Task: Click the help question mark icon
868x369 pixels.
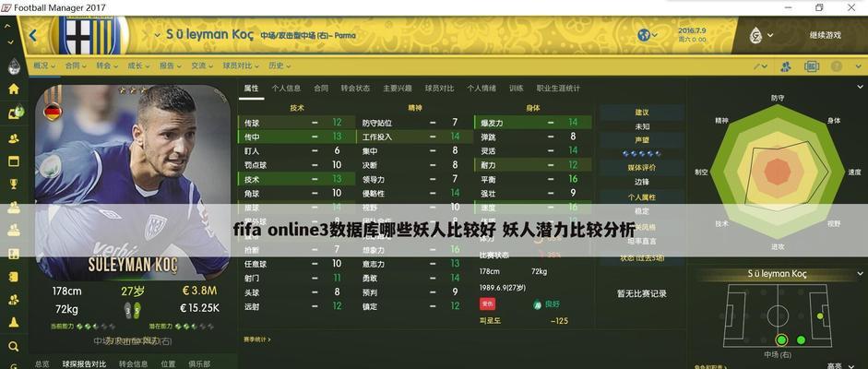Action: point(837,66)
